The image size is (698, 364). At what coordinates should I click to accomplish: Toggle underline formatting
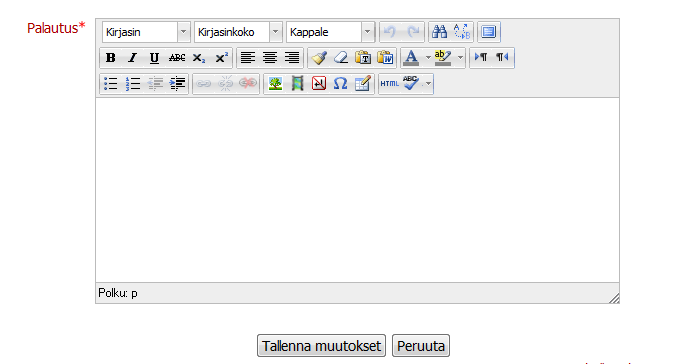tap(154, 58)
